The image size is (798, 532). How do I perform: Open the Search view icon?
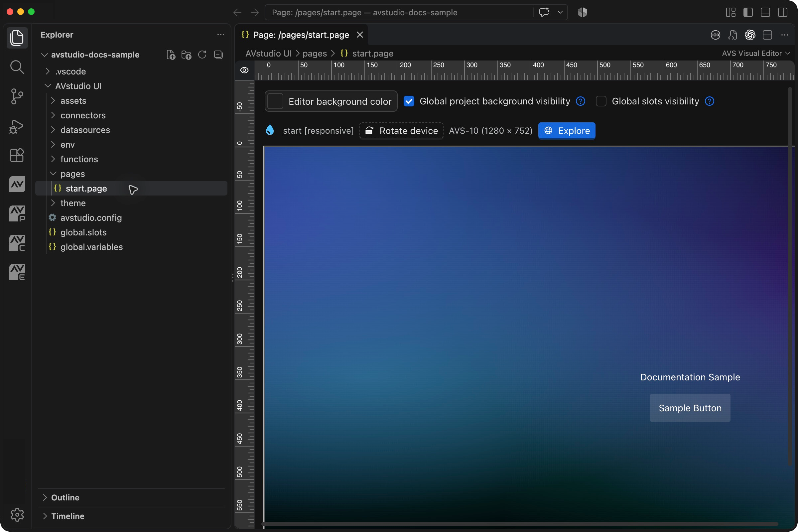(x=17, y=67)
